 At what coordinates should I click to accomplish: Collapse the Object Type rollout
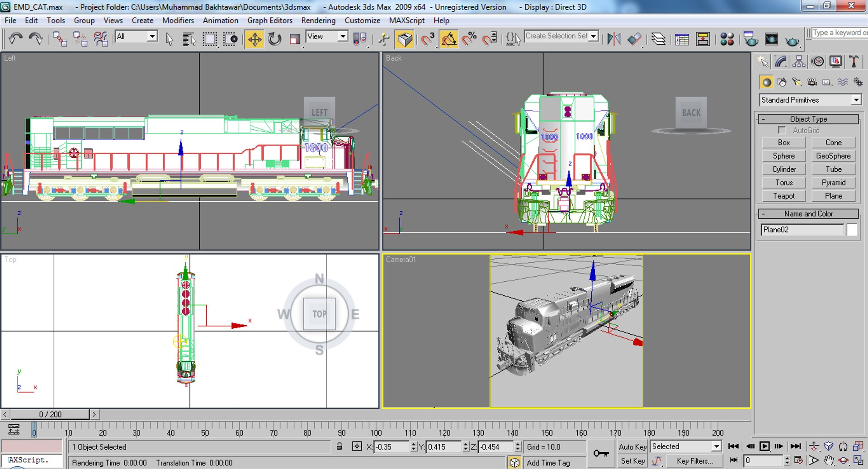tap(808, 119)
